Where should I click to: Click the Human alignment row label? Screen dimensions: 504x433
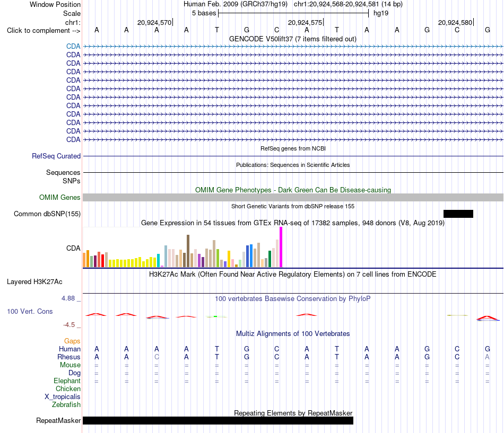pyautogui.click(x=69, y=349)
